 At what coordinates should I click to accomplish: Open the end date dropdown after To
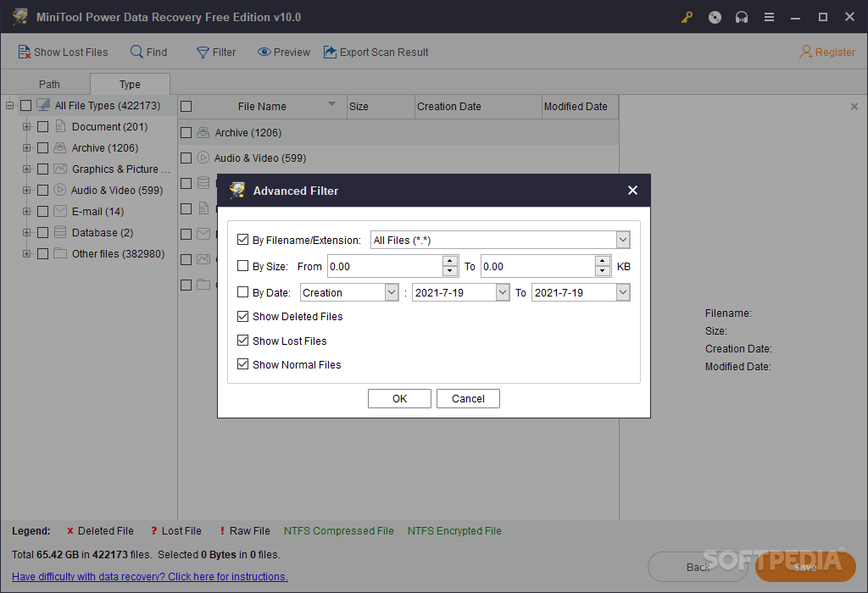(623, 292)
